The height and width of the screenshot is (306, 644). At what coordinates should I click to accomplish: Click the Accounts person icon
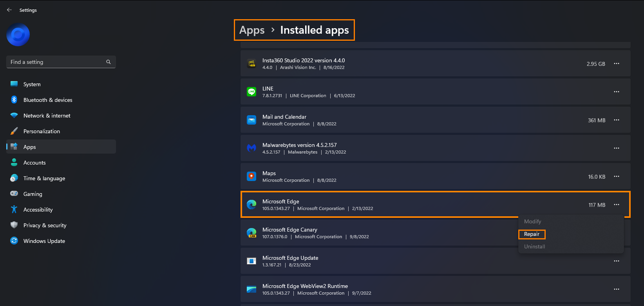click(14, 162)
